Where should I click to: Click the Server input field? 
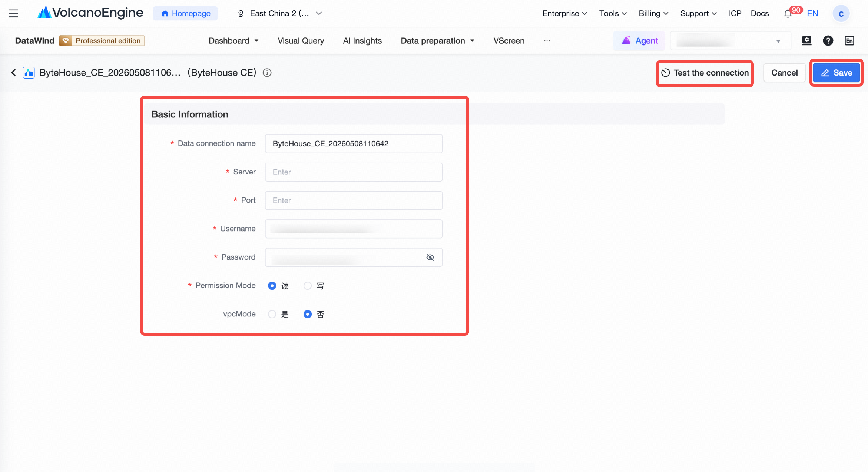[x=354, y=172]
